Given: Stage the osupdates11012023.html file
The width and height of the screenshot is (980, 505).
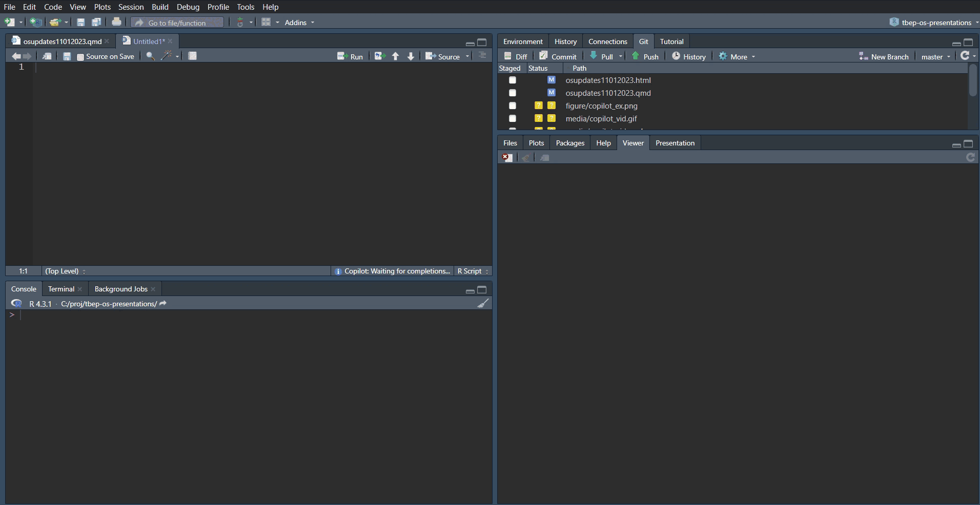Looking at the screenshot, I should click(512, 80).
